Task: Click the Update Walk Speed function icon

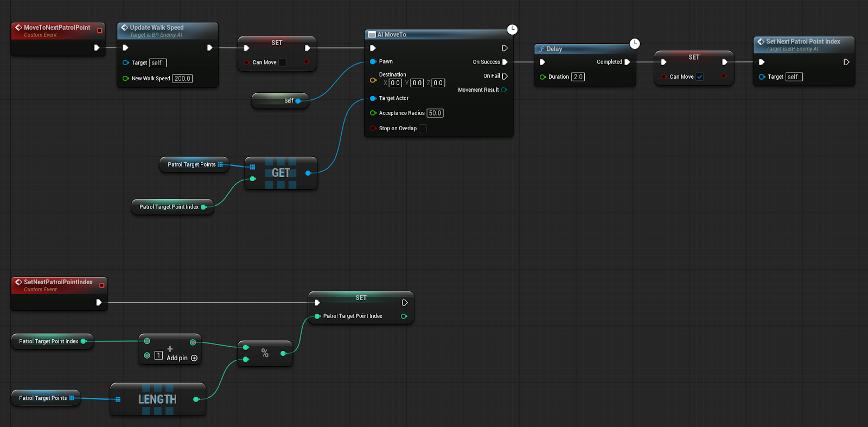Action: pyautogui.click(x=125, y=28)
